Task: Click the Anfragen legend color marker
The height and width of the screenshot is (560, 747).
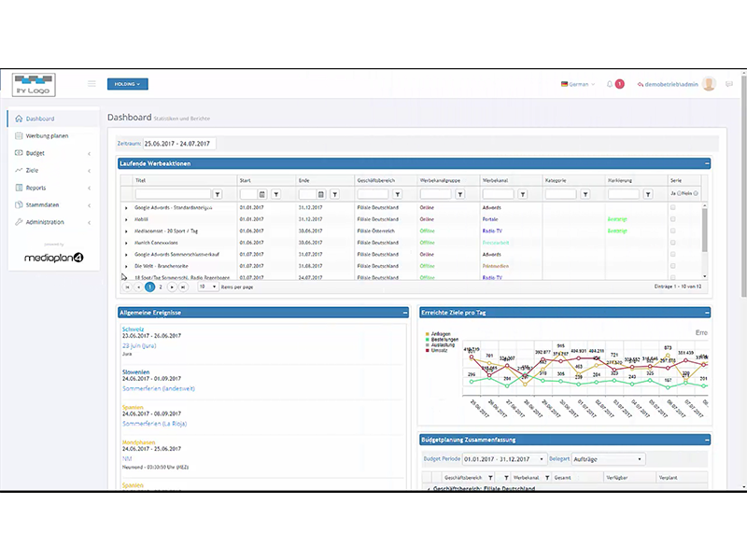Action: (426, 333)
